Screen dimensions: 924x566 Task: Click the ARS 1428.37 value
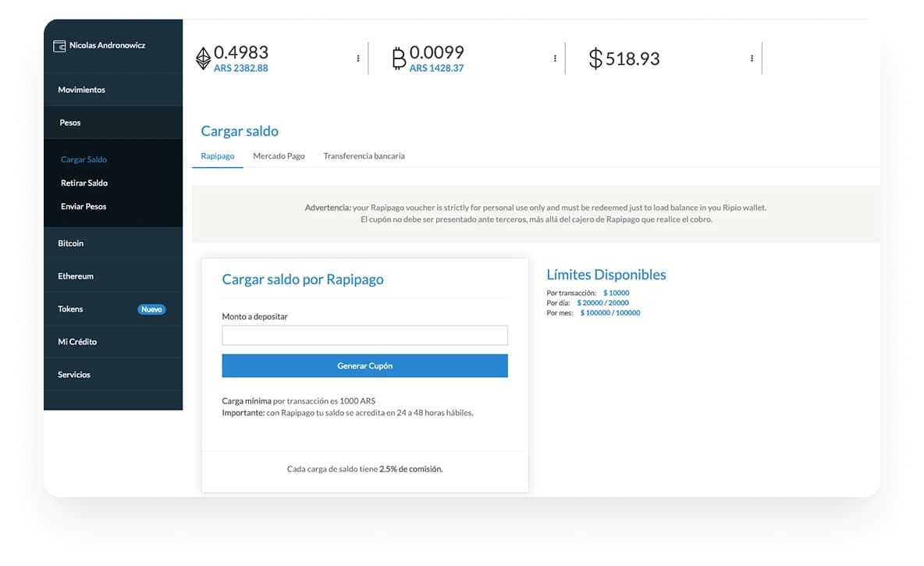coord(437,69)
